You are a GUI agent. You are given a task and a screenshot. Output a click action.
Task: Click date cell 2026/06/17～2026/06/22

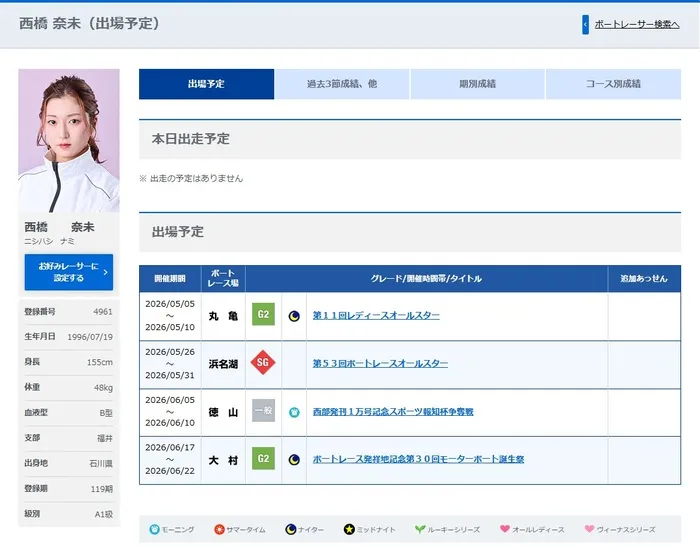tap(170, 459)
